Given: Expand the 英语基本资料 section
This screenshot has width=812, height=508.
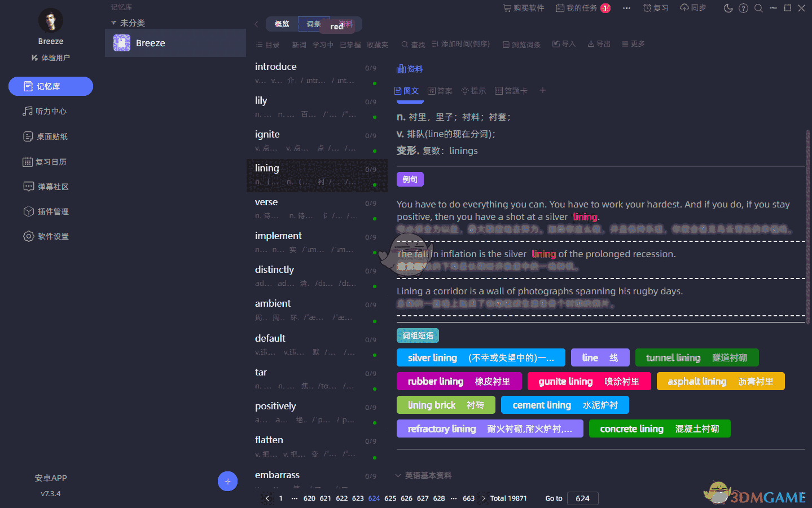Looking at the screenshot, I should 423,475.
